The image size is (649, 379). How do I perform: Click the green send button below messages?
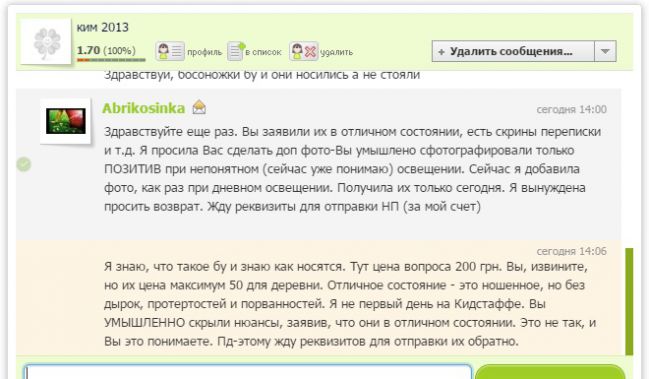point(550,372)
